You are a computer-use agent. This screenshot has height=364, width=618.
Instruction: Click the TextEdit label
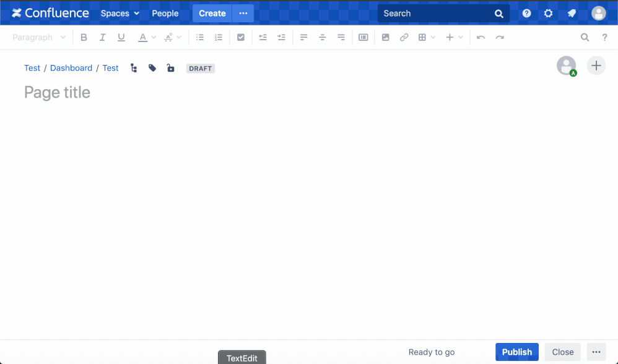(x=242, y=358)
